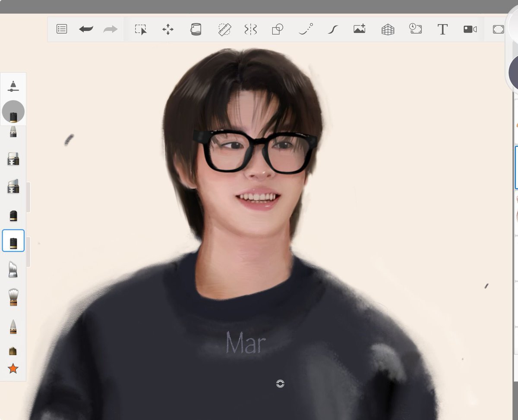Viewport: 518px width, 420px height.
Task: Redo the undone stroke
Action: [x=111, y=29]
